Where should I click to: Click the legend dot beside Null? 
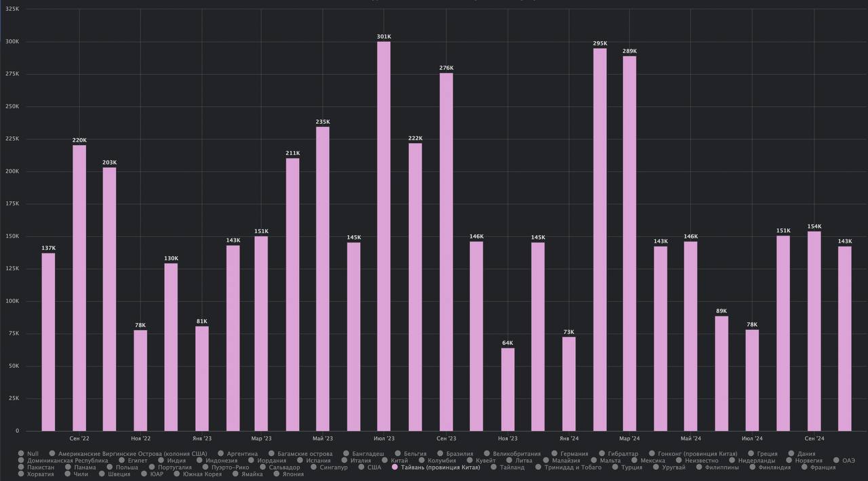click(x=21, y=454)
